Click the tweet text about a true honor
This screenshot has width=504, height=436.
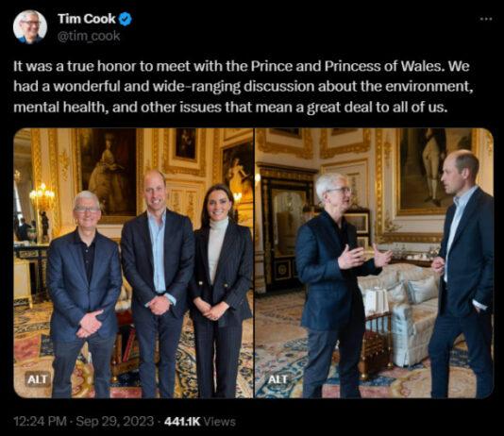[x=244, y=87]
